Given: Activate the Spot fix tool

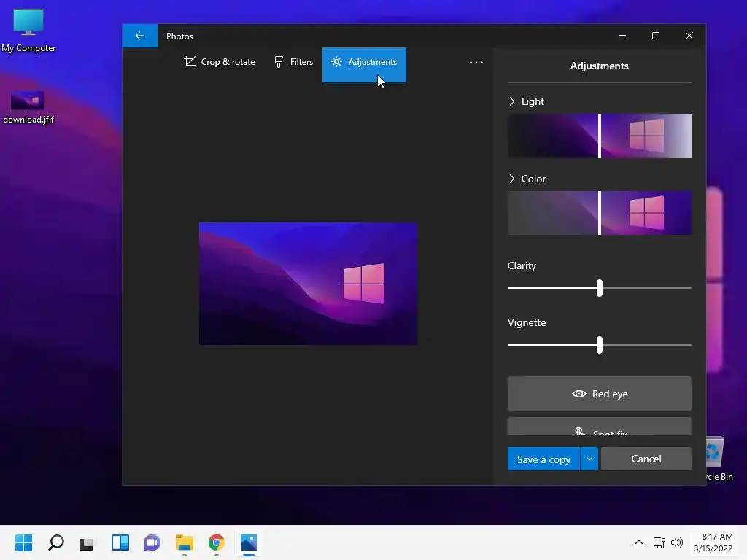Looking at the screenshot, I should [600, 427].
